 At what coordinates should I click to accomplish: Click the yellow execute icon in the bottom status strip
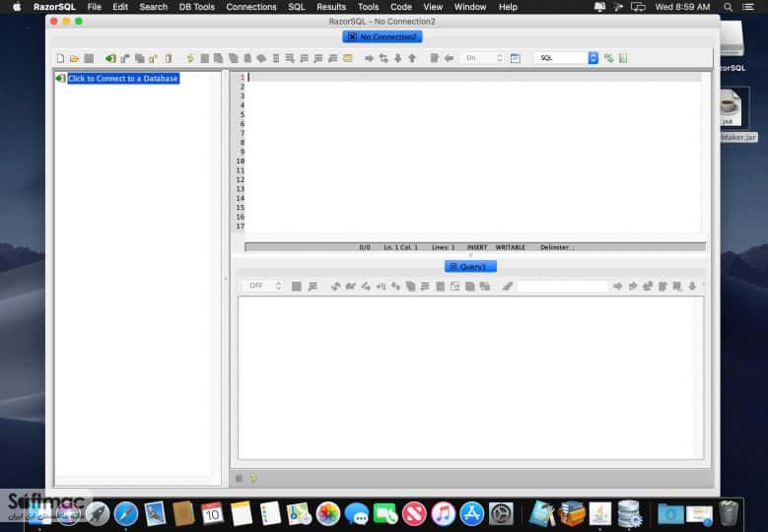click(x=253, y=478)
